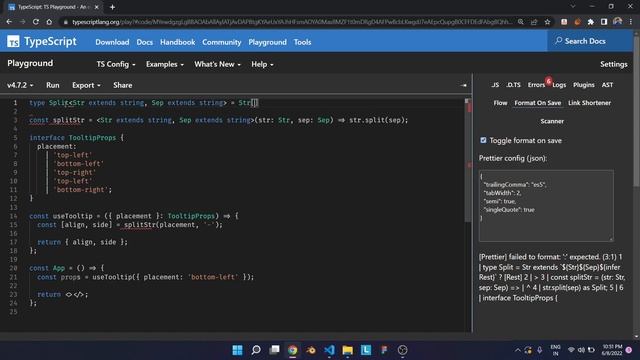Run the playground code
Screen dimensions: 640x360
[53, 85]
